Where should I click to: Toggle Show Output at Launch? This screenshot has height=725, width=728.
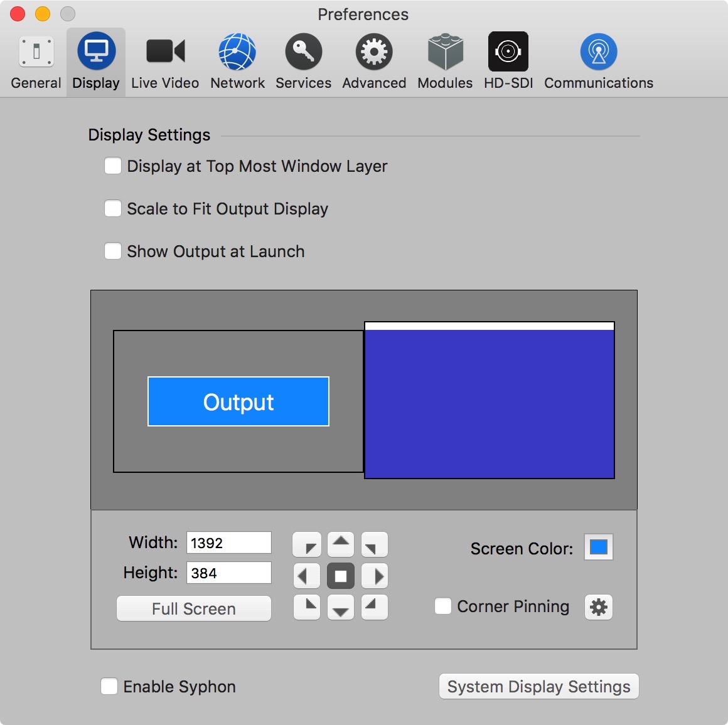(113, 251)
